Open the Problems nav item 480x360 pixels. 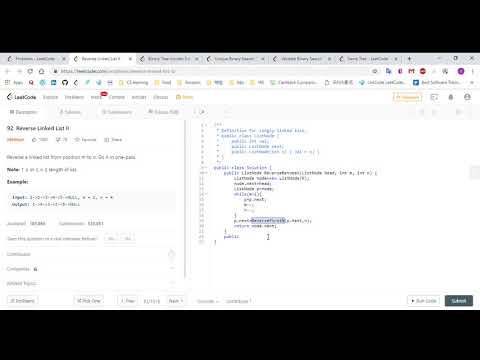(74, 97)
